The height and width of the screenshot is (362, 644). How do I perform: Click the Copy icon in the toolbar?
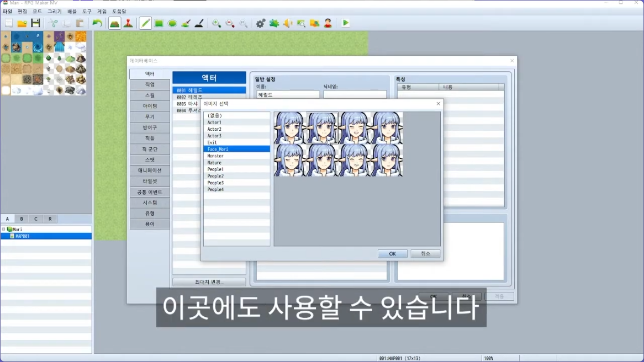pyautogui.click(x=66, y=23)
